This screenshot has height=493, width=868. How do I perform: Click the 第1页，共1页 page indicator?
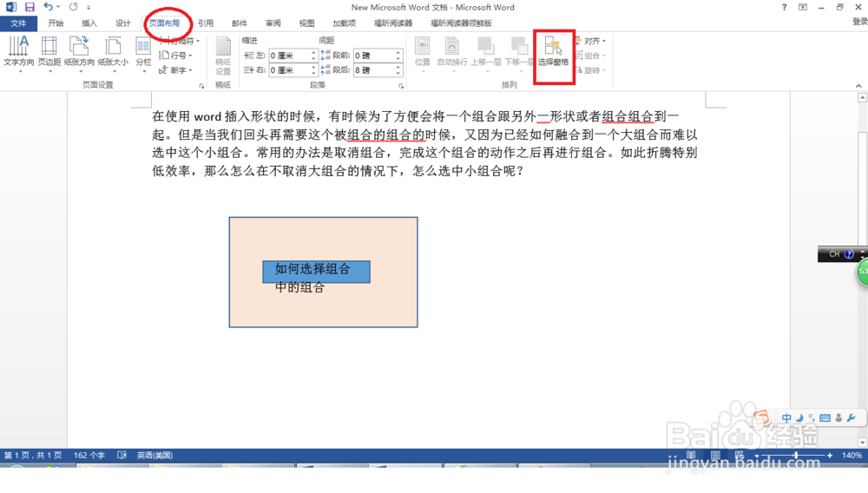pos(33,456)
